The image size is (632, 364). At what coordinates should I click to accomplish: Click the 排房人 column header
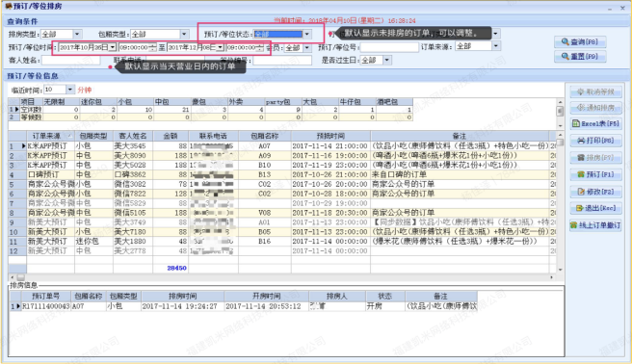tap(337, 297)
